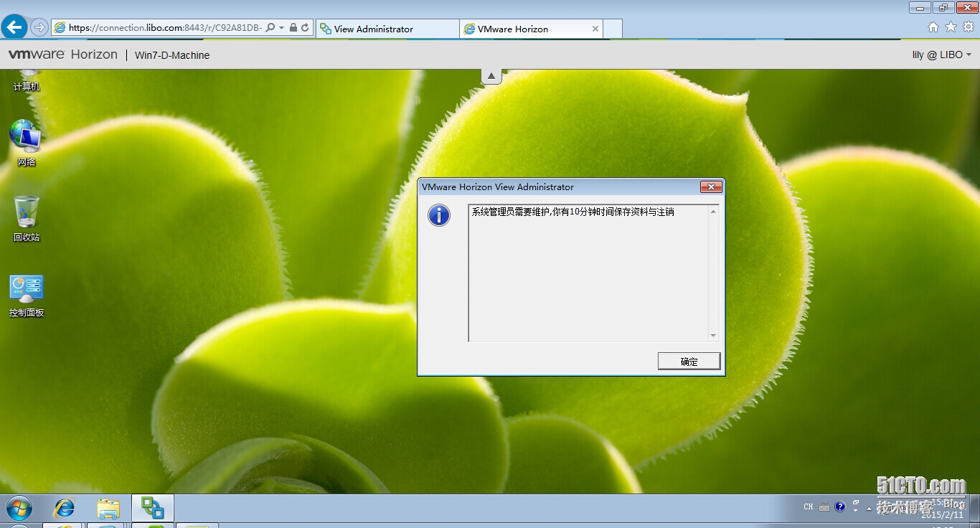Click the search magnifier in address bar
This screenshot has height=528, width=980.
click(270, 28)
